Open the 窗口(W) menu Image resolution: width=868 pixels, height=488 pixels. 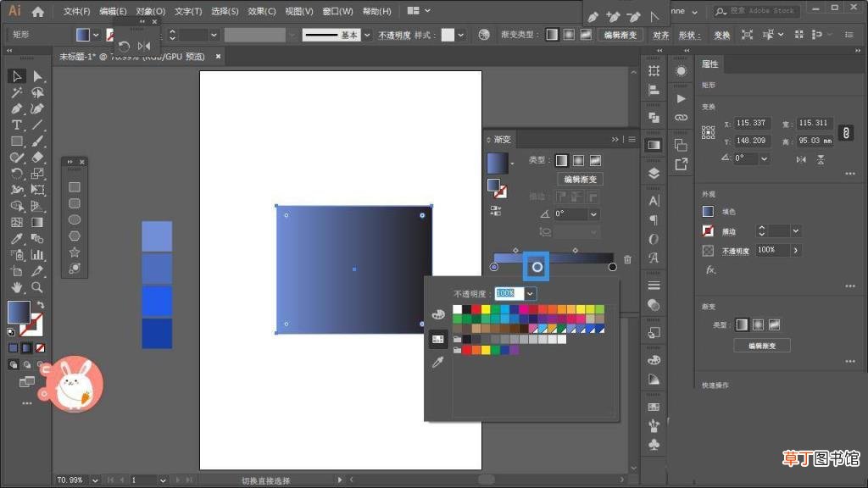(337, 11)
